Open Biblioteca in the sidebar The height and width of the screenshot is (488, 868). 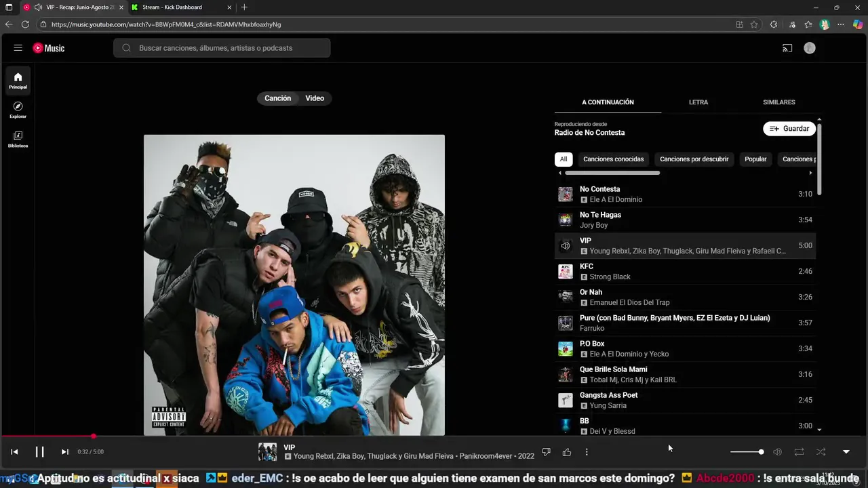click(x=18, y=139)
